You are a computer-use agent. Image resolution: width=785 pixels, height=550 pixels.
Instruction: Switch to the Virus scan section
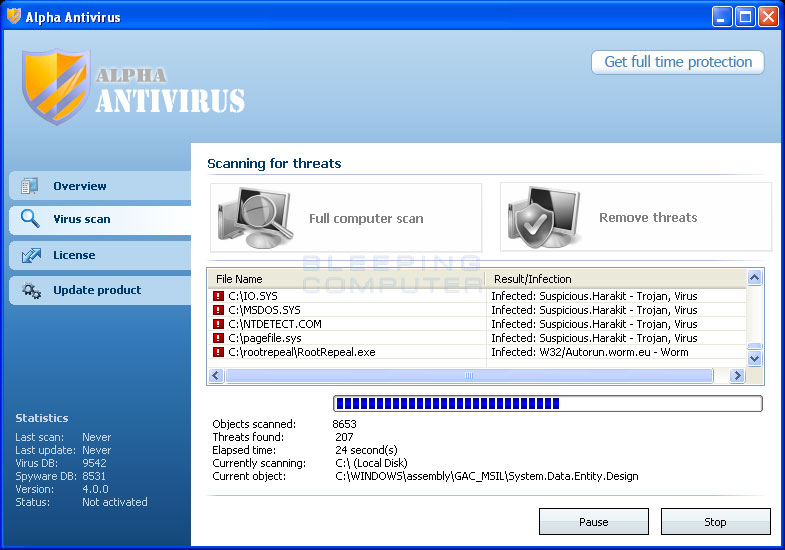click(100, 219)
